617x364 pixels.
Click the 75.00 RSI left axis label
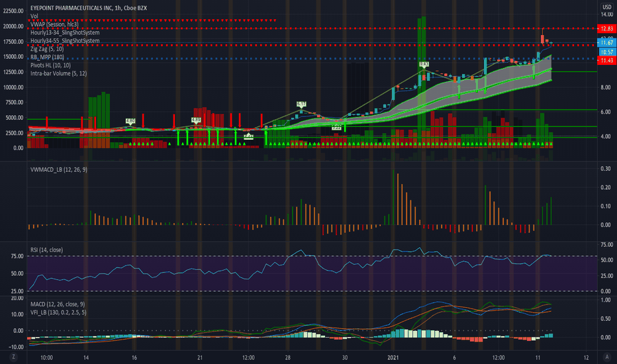[x=17, y=256]
